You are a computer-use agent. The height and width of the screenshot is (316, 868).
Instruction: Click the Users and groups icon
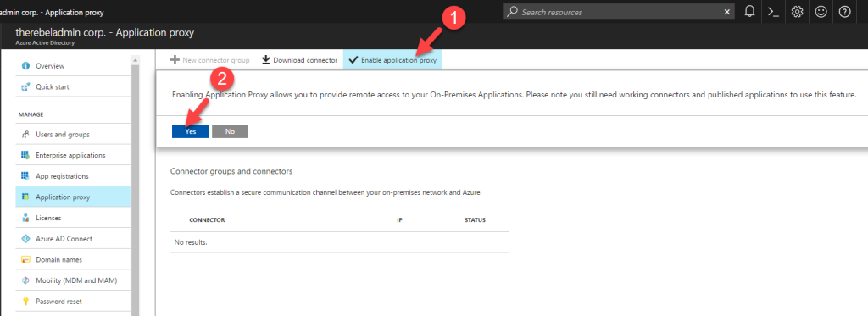pyautogui.click(x=25, y=135)
